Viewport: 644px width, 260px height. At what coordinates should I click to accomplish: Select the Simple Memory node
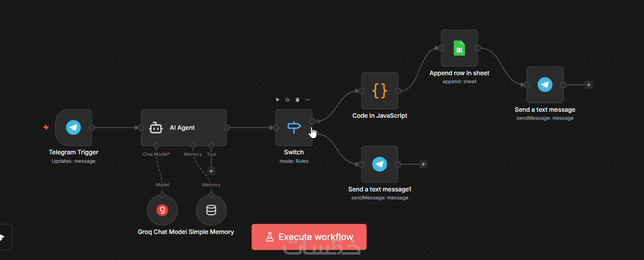(x=211, y=210)
